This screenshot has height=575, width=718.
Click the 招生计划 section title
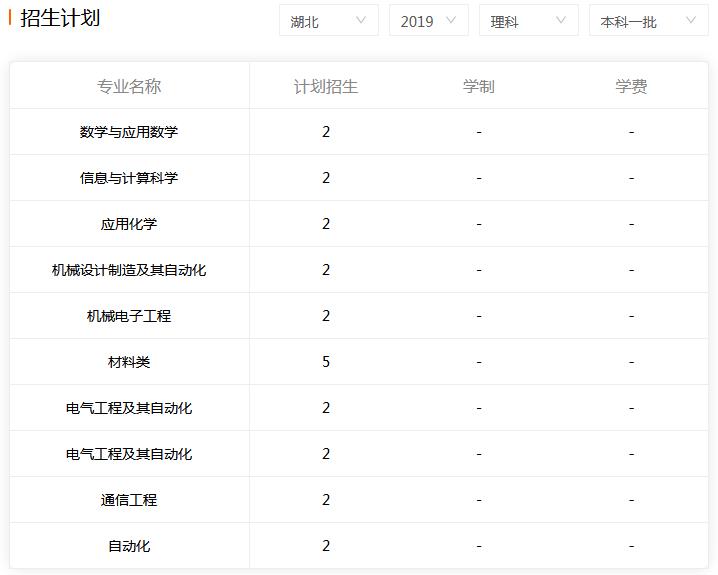tap(60, 18)
